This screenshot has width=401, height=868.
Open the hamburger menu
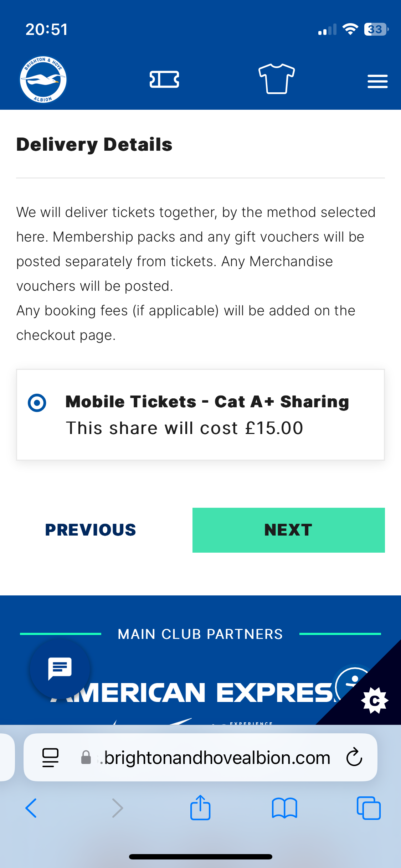coord(377,81)
